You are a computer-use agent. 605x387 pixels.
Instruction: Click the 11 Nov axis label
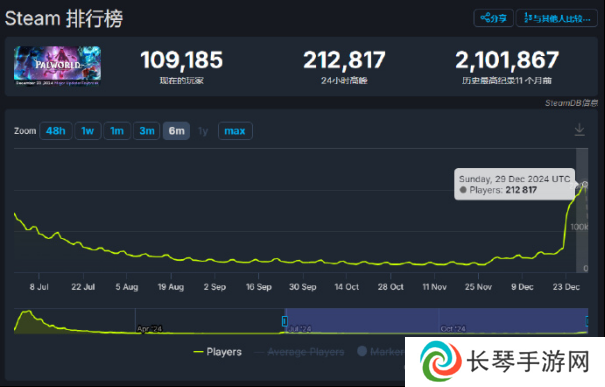[434, 287]
